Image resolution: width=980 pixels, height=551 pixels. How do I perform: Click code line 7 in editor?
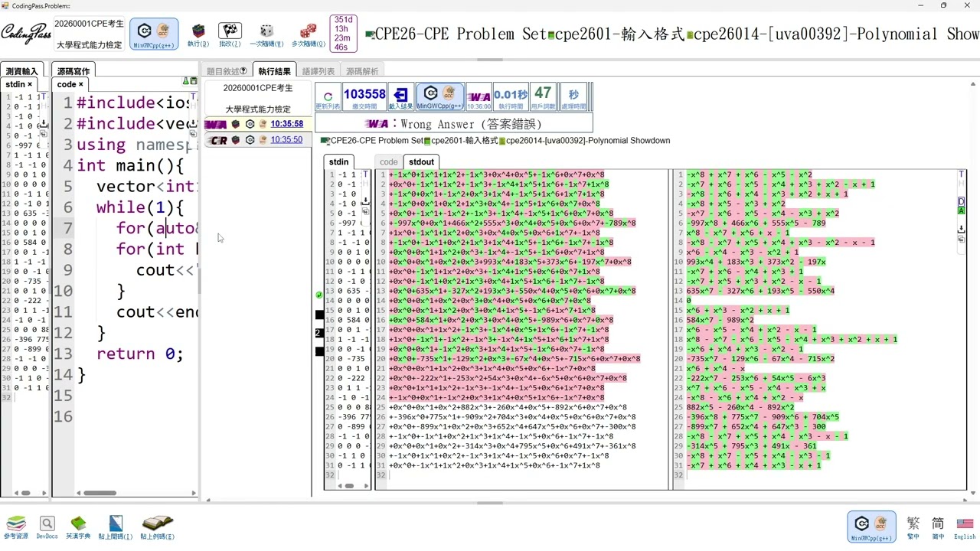click(136, 228)
